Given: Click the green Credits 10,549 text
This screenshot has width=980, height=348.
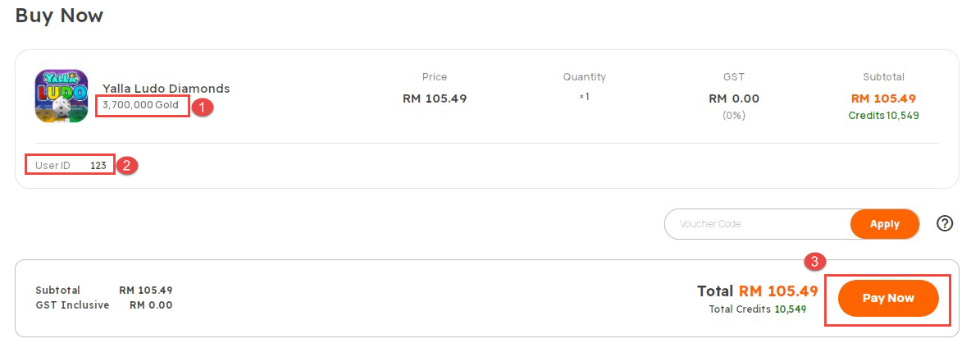Looking at the screenshot, I should [883, 116].
